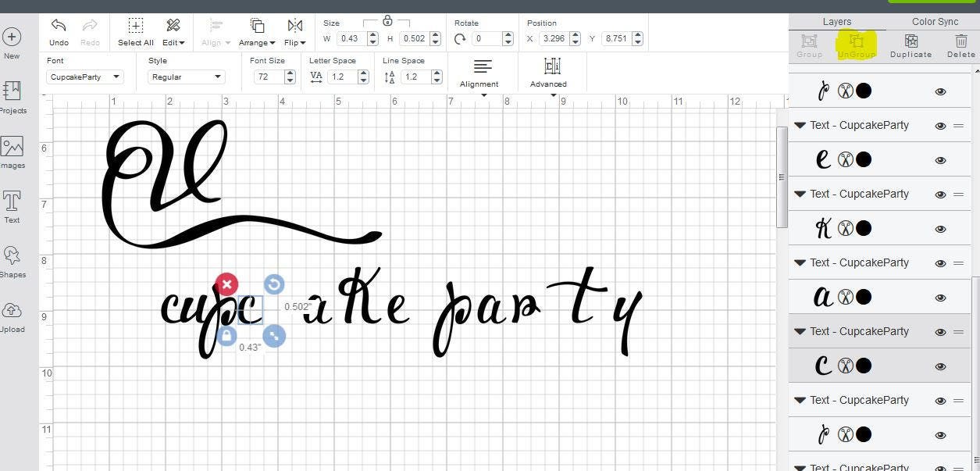Click the black color swatch beside letter e

coord(864,159)
